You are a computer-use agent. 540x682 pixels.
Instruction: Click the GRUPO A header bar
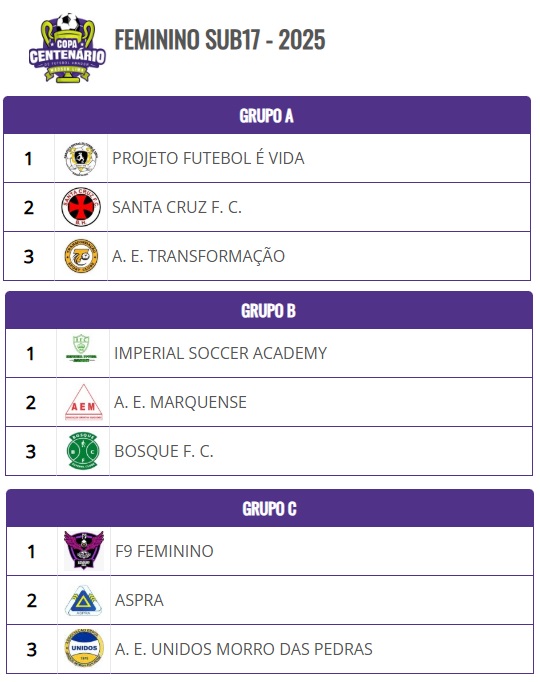click(x=267, y=115)
